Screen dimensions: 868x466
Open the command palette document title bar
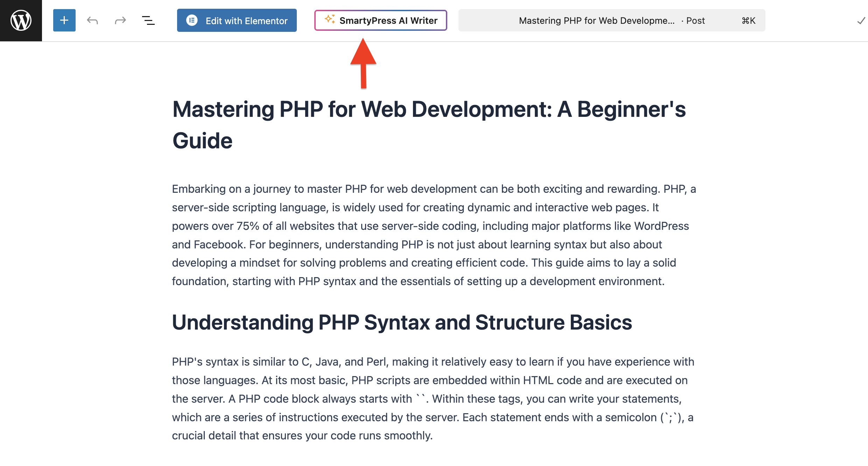point(596,21)
